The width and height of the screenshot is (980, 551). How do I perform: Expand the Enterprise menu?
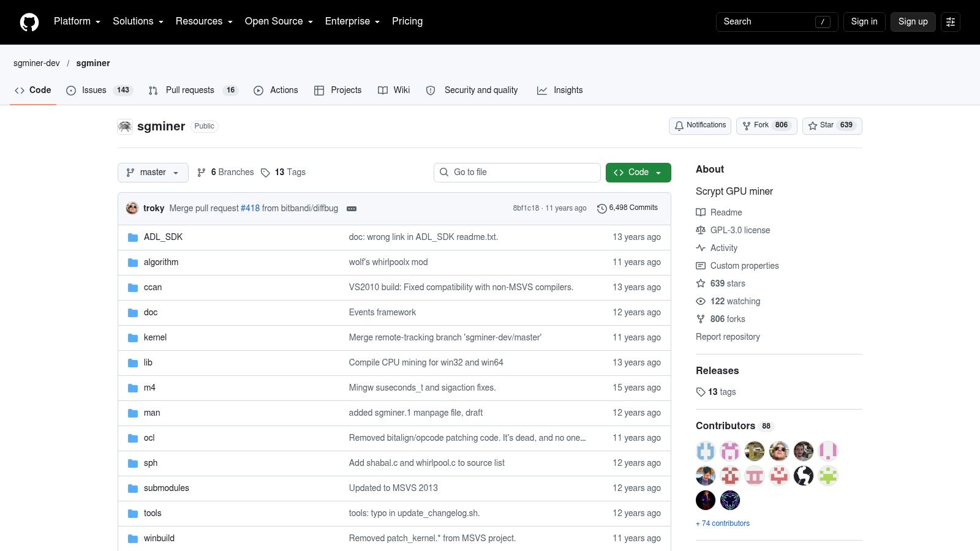pyautogui.click(x=352, y=21)
